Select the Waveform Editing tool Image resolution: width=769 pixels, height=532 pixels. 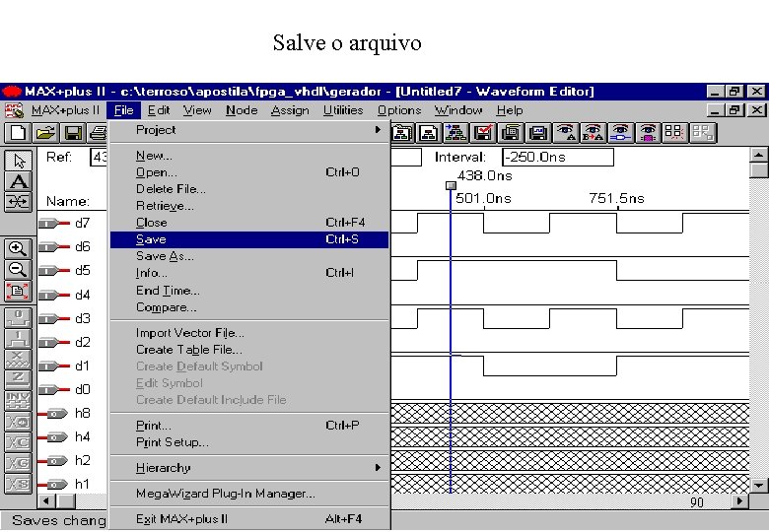[18, 202]
